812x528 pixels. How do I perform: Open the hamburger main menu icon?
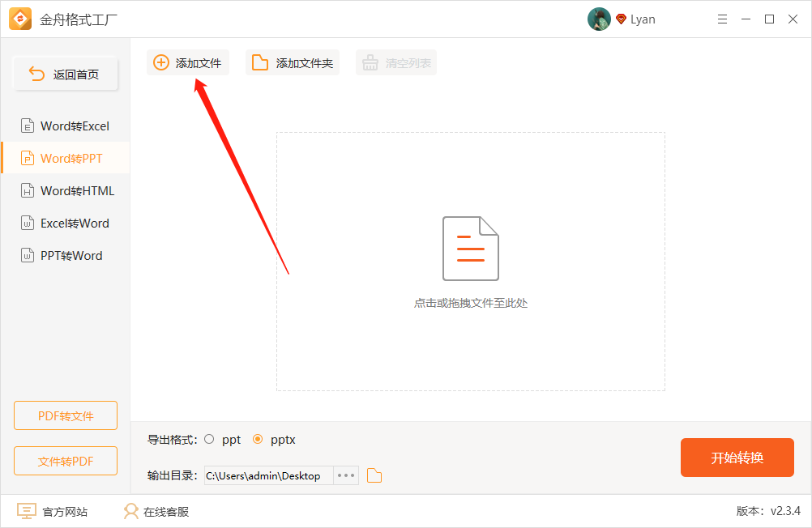click(x=722, y=19)
